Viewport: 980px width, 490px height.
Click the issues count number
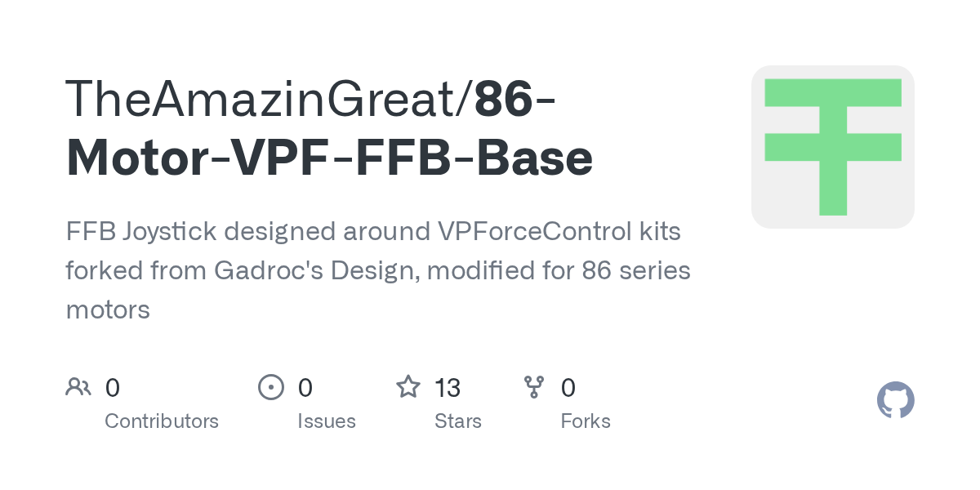pos(305,387)
